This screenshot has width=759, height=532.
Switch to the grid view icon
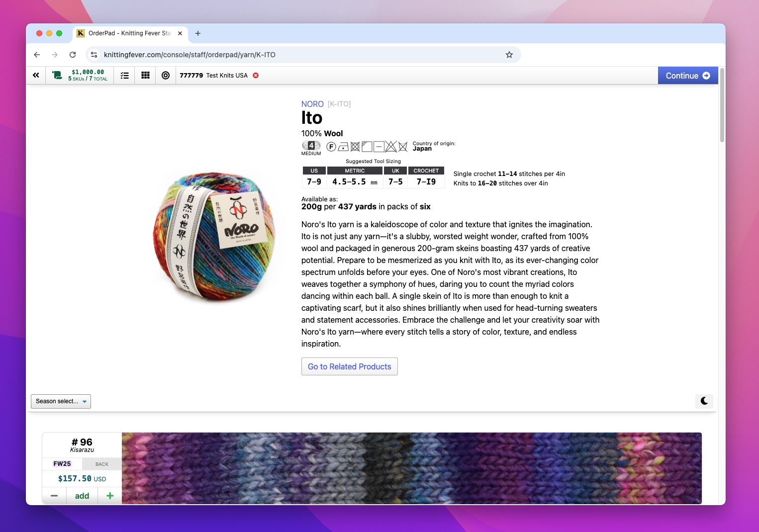click(x=145, y=76)
